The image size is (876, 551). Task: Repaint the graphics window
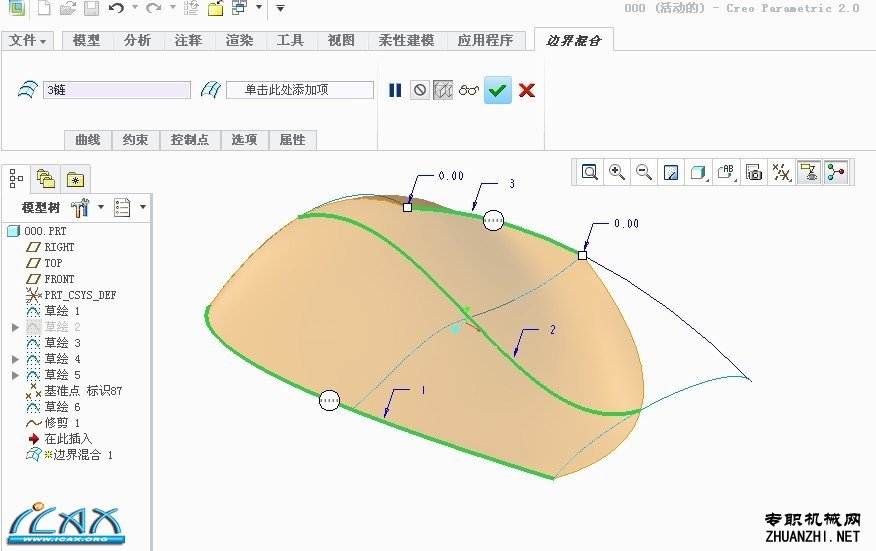(x=671, y=172)
